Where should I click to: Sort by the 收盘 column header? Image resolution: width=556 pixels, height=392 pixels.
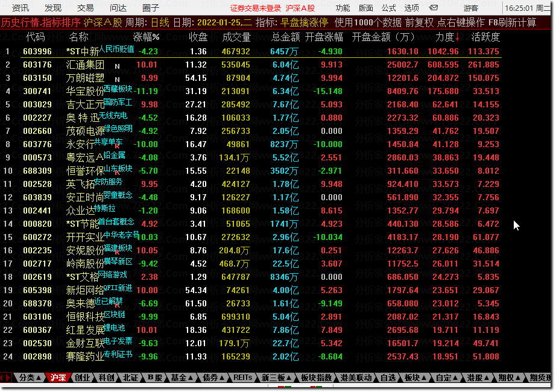coord(198,37)
